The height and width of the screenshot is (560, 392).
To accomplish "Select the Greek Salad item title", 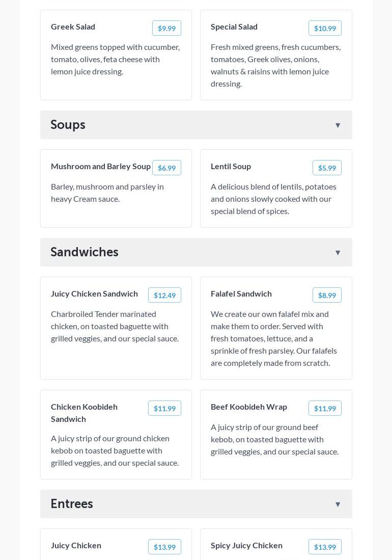I will pos(73,26).
